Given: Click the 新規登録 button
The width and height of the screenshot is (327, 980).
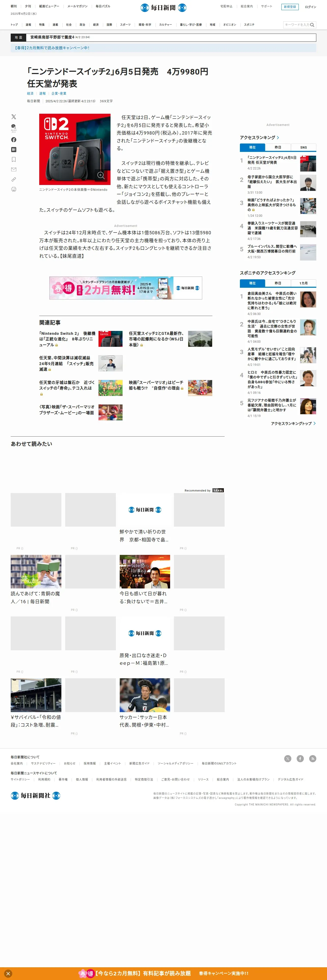Looking at the screenshot, I should click(x=290, y=7).
